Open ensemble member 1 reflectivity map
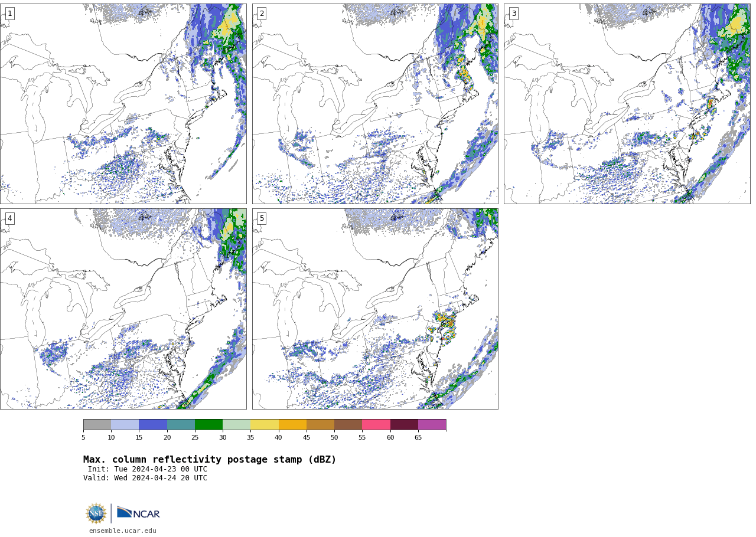Screen dimensions: 756x537 point(123,104)
